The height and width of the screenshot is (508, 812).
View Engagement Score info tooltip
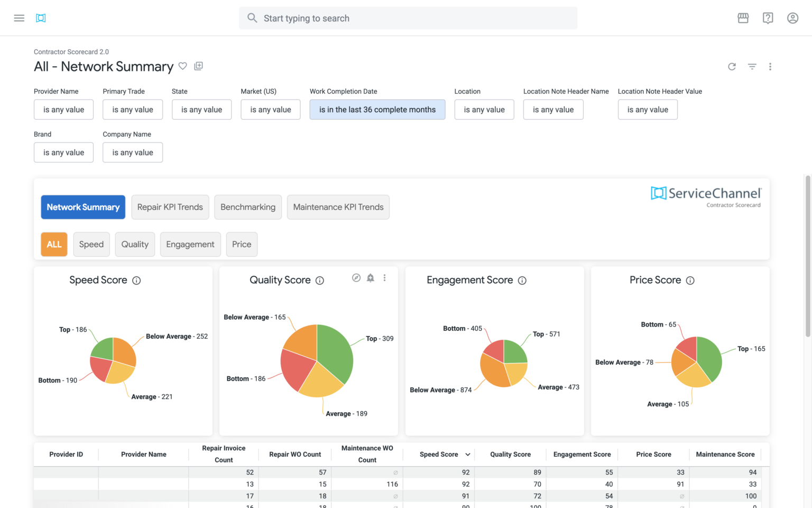(522, 280)
